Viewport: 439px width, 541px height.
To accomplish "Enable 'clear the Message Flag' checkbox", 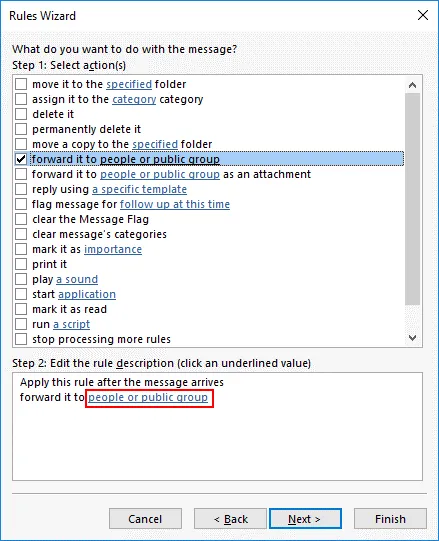I will coord(21,219).
